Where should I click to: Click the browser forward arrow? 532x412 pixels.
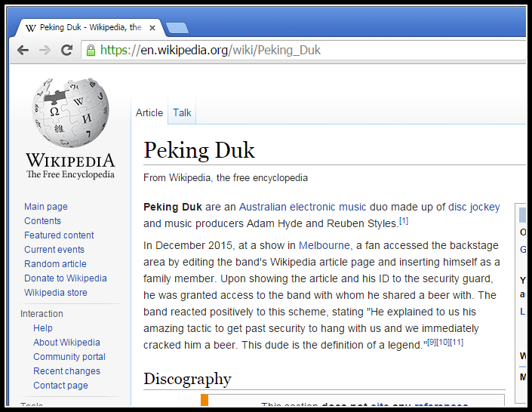coord(45,51)
